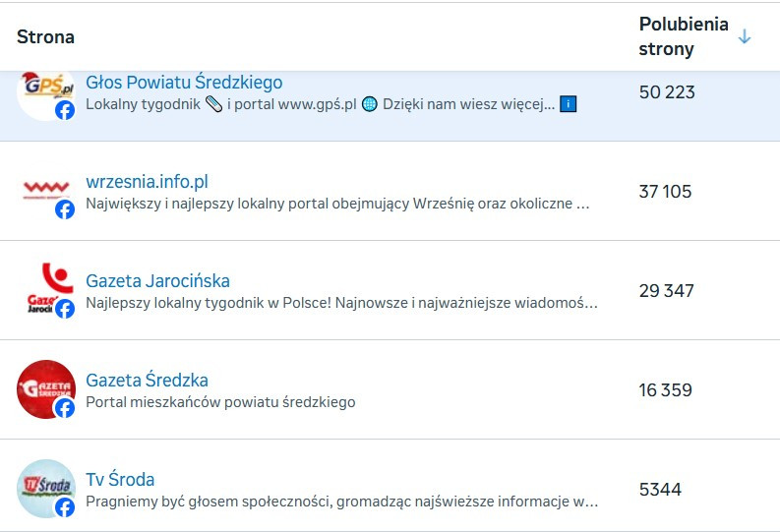Viewport: 780px width, 532px height.
Task: Open the Tv Środa page link
Action: [120, 480]
